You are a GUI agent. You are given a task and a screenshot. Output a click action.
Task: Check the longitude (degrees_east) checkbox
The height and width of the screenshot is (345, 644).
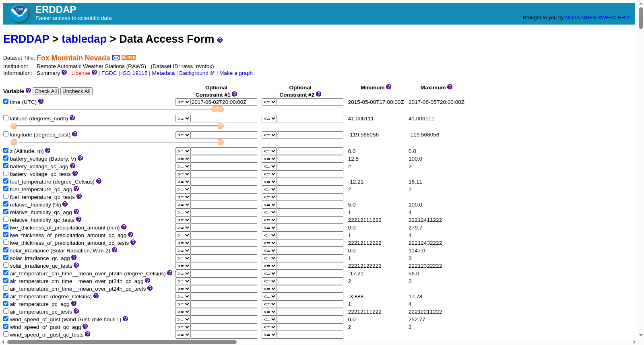click(x=6, y=134)
